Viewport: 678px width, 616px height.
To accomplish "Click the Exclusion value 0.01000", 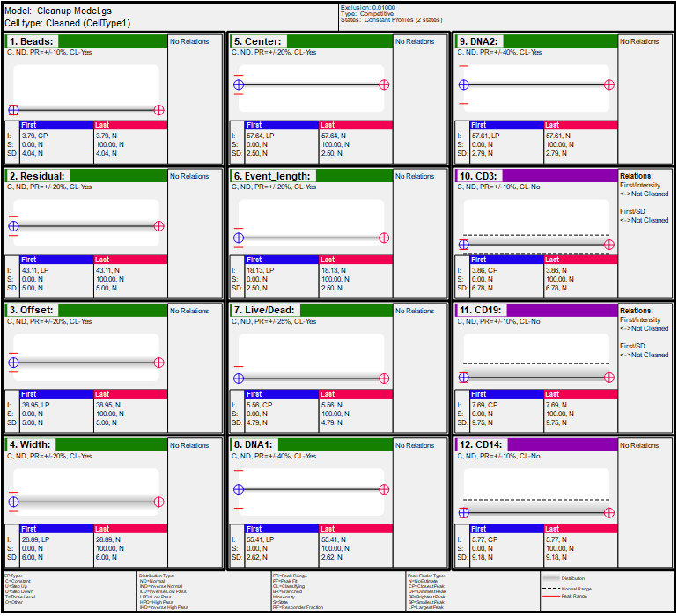I will (391, 7).
